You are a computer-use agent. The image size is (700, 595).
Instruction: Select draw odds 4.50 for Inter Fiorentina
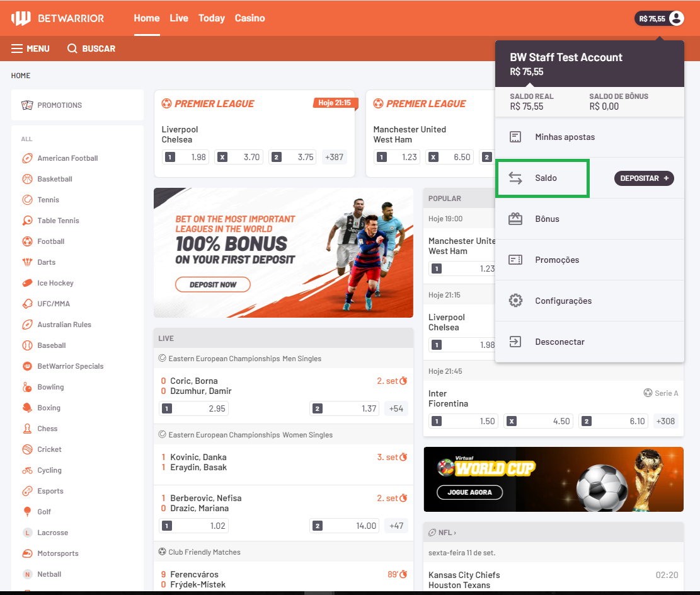pyautogui.click(x=539, y=421)
